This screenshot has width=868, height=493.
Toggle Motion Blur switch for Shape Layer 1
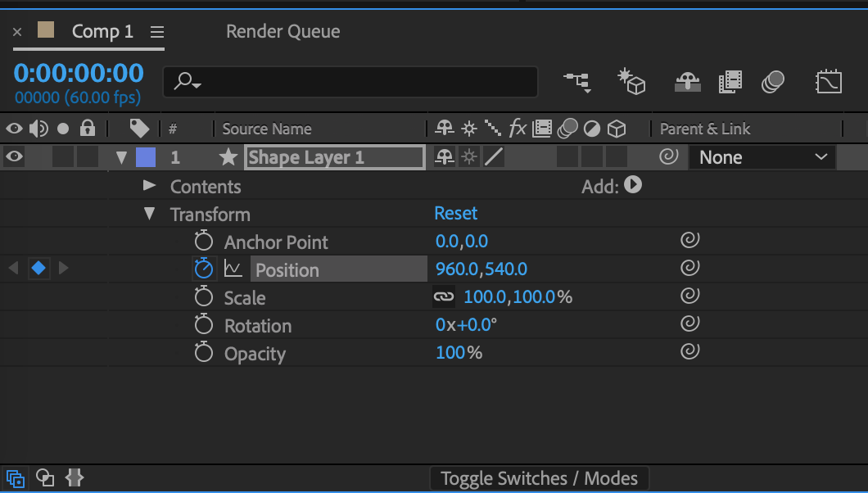(x=567, y=157)
